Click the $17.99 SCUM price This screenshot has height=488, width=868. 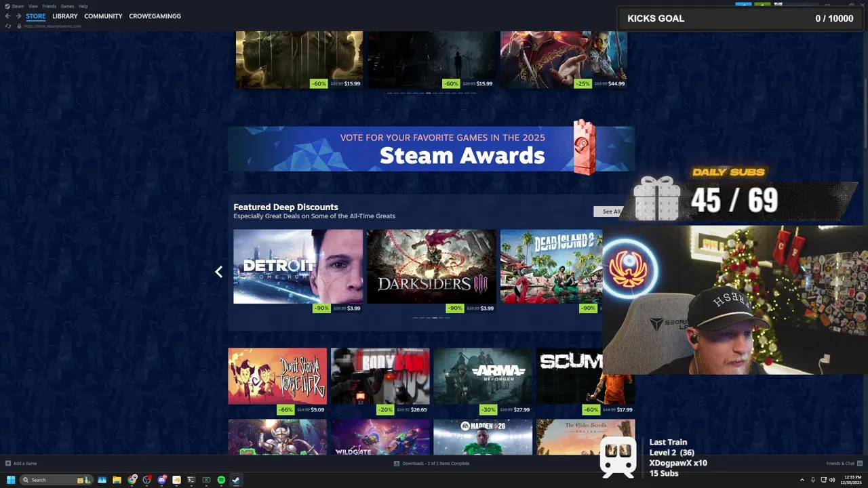coord(625,409)
